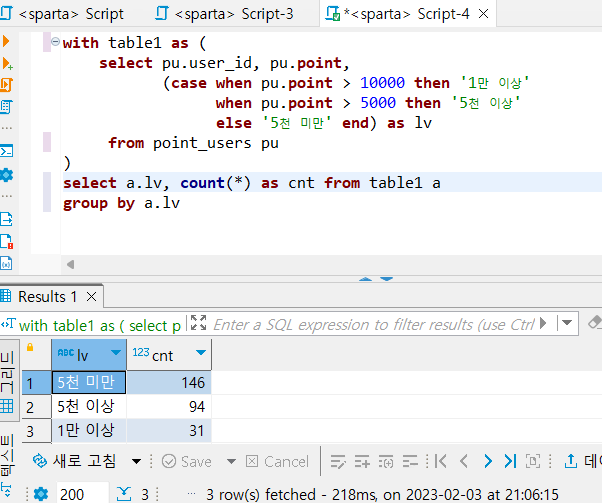This screenshot has width=602, height=503.
Task: Switch to the grid view vertical tab
Action: point(8,380)
